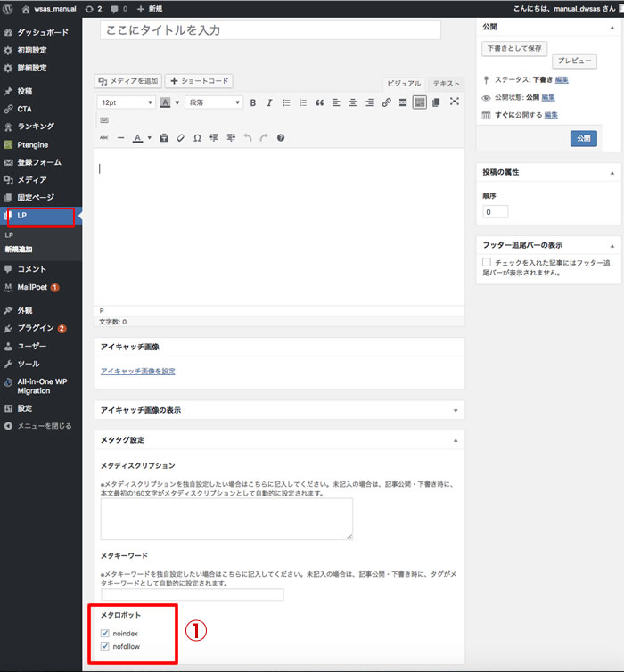Uncheck the nofollow checkbox
The image size is (624, 672).
106,647
